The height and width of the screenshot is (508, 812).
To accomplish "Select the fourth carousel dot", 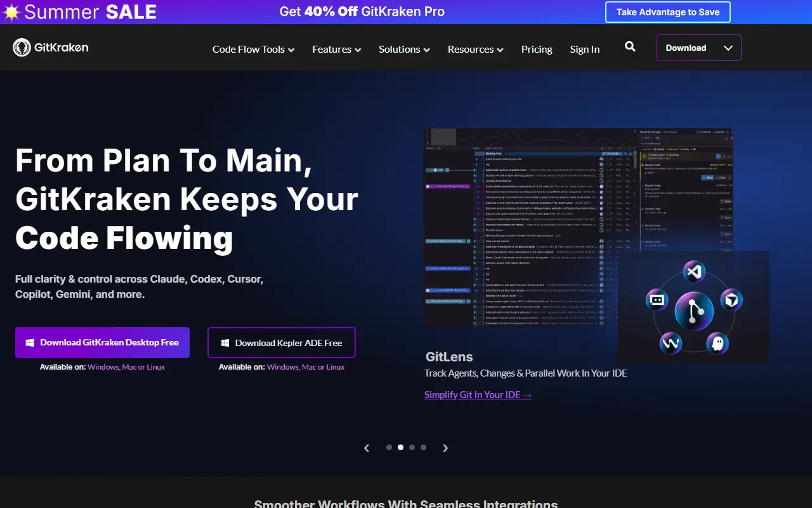I will point(423,447).
